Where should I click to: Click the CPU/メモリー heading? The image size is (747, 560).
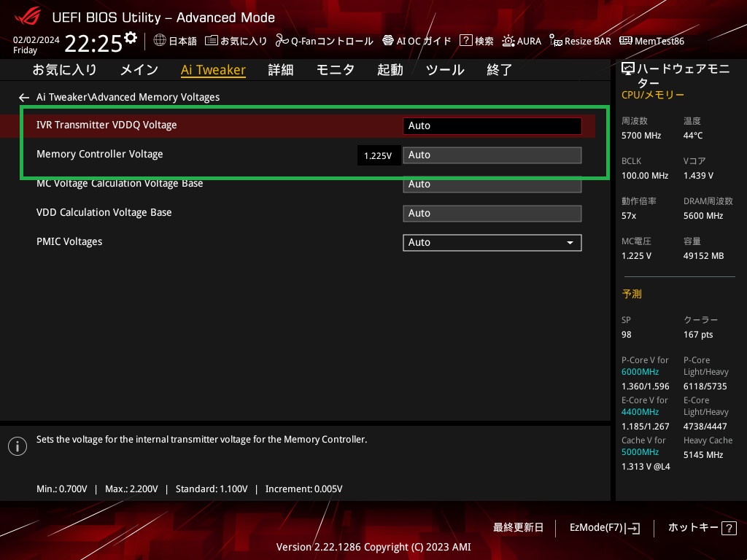click(x=653, y=95)
